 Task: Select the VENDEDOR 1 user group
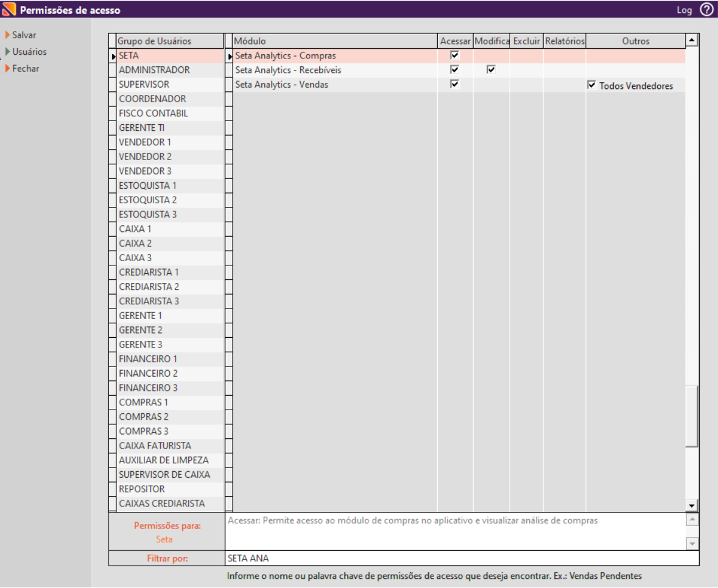170,142
